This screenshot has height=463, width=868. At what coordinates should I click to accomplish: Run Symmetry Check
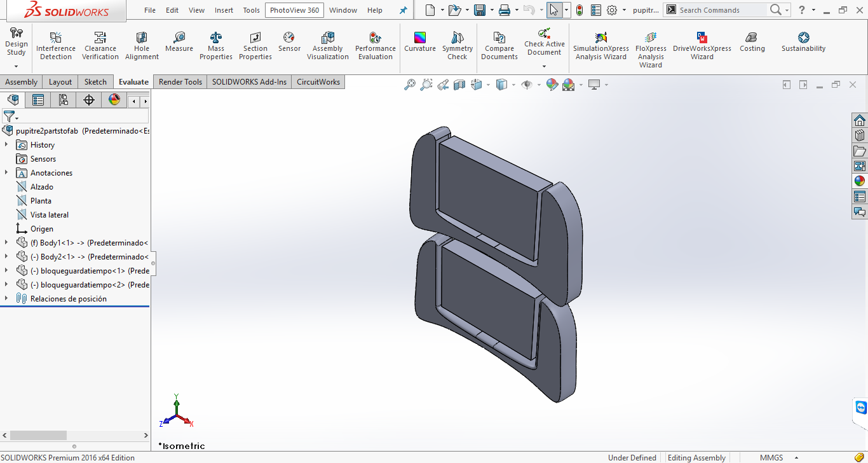pyautogui.click(x=458, y=46)
